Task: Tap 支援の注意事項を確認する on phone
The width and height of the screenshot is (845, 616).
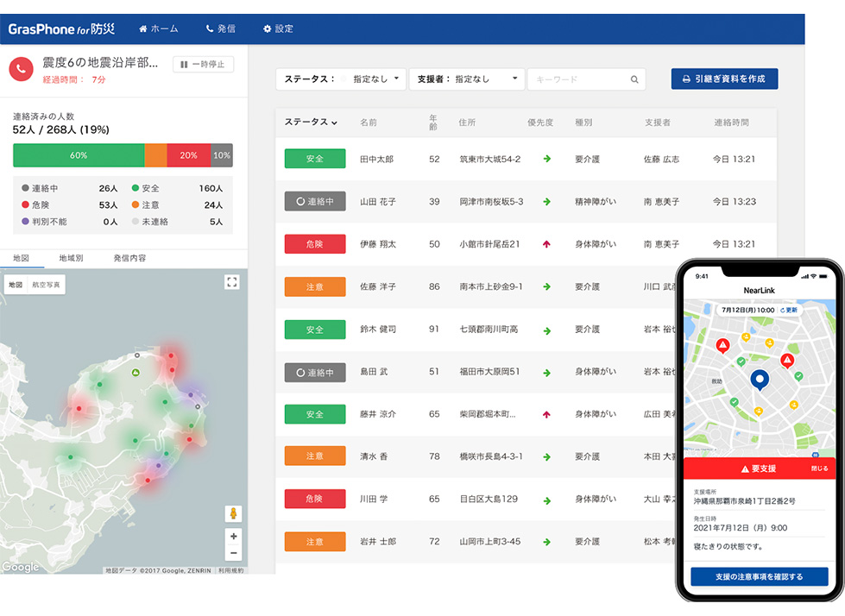Action: coord(760,577)
